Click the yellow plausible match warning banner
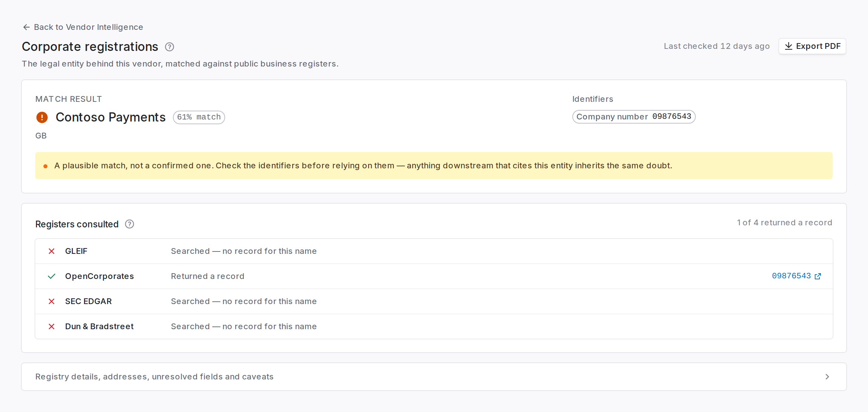Screen dimensions: 868x412 pyautogui.click(x=434, y=166)
